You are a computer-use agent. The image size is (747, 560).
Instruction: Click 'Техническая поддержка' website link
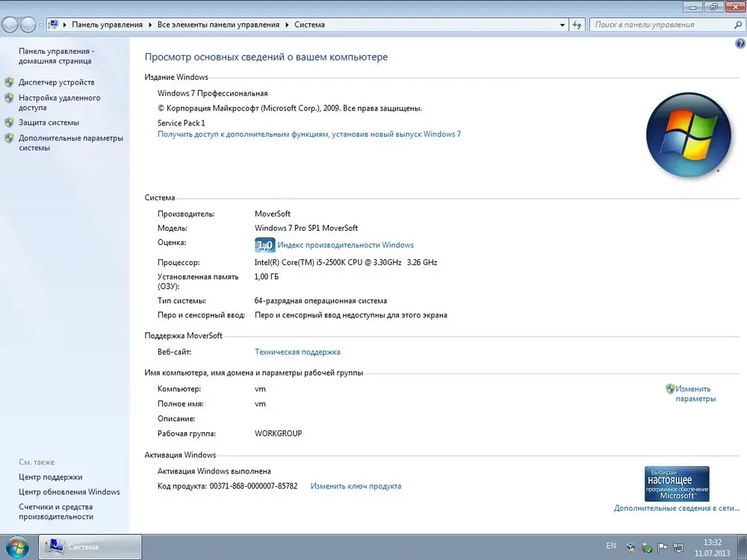[297, 352]
